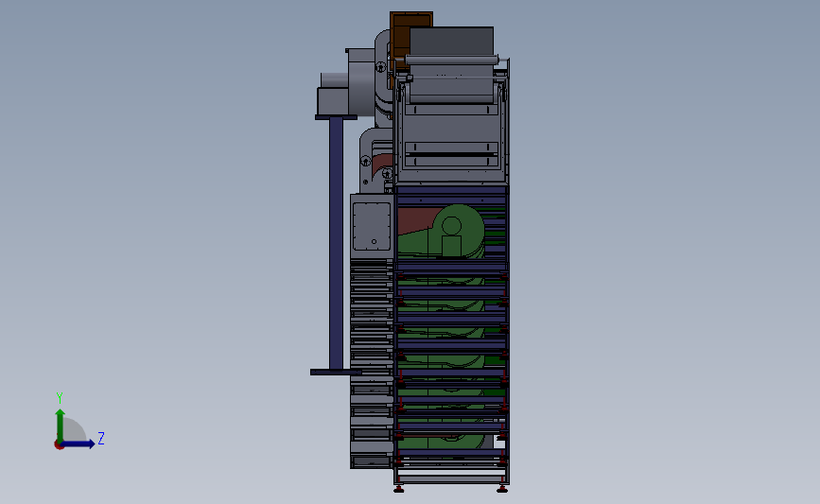Select the horizontal roller at the machine top
This screenshot has width=820, height=504.
pos(452,61)
